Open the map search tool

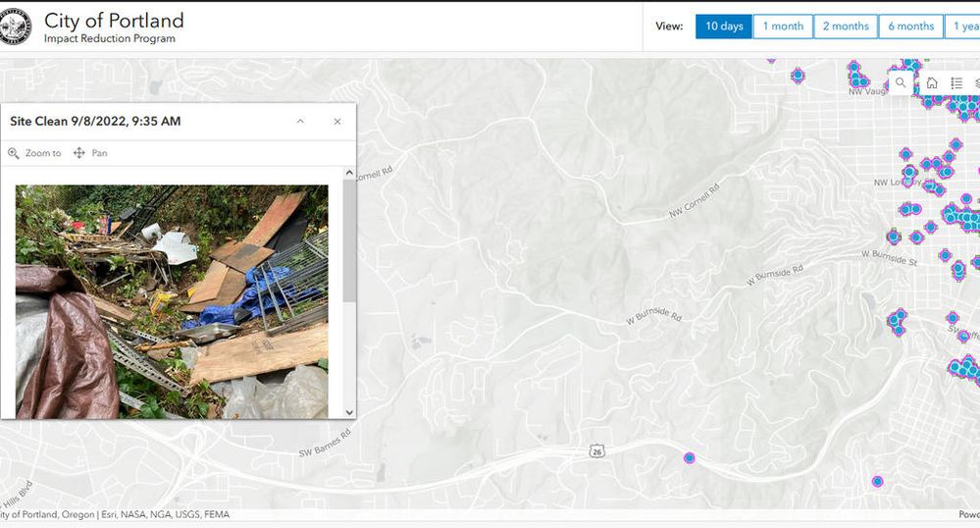pos(901,83)
